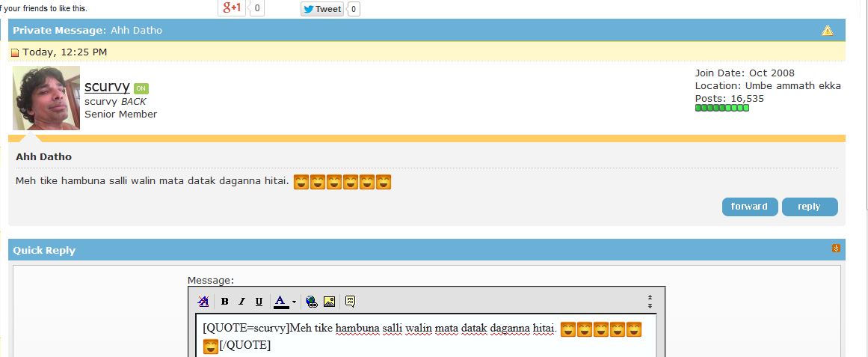Click scurvy's profile avatar

click(46, 98)
